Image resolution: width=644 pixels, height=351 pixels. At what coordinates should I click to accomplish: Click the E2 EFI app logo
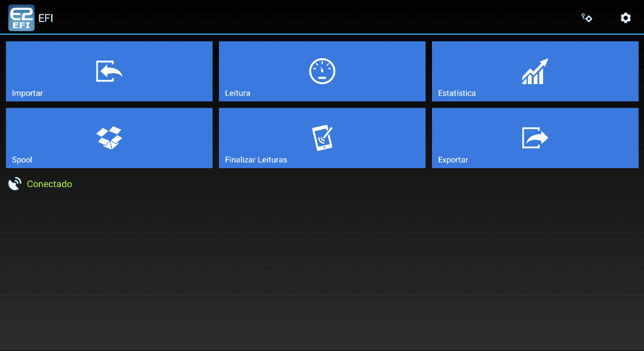22,18
